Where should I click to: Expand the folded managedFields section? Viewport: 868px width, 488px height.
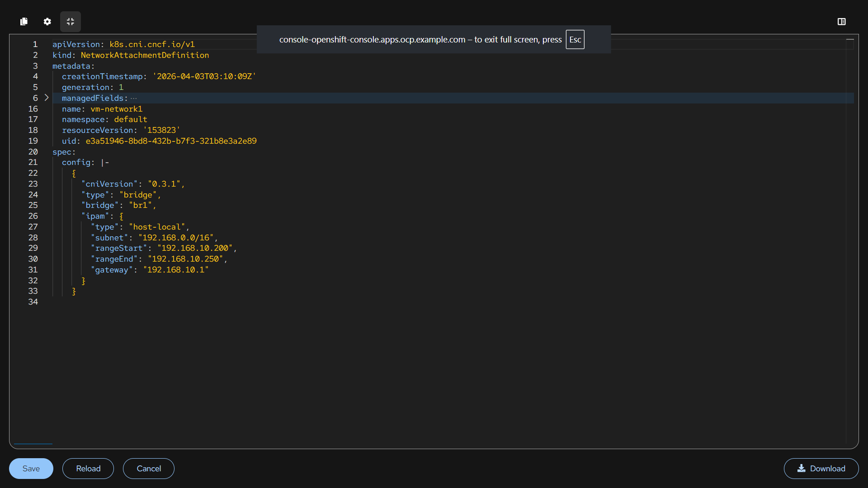tap(47, 98)
